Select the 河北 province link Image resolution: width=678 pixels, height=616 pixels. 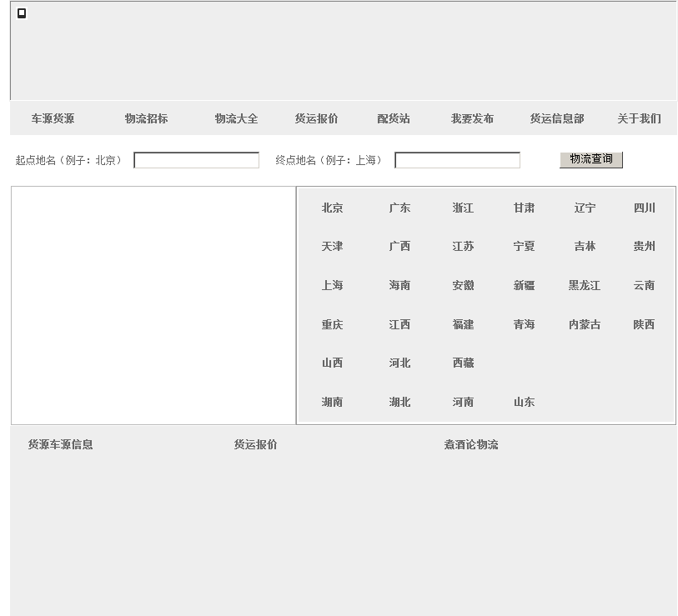click(x=399, y=363)
